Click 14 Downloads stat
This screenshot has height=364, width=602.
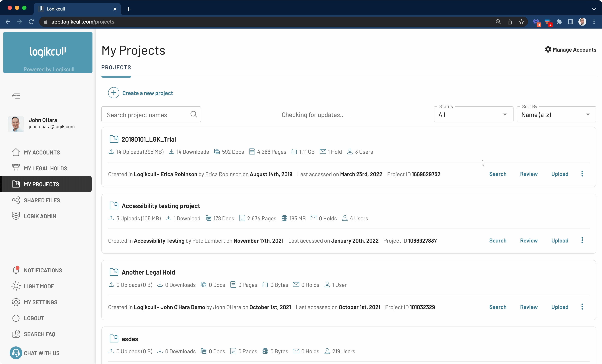189,152
